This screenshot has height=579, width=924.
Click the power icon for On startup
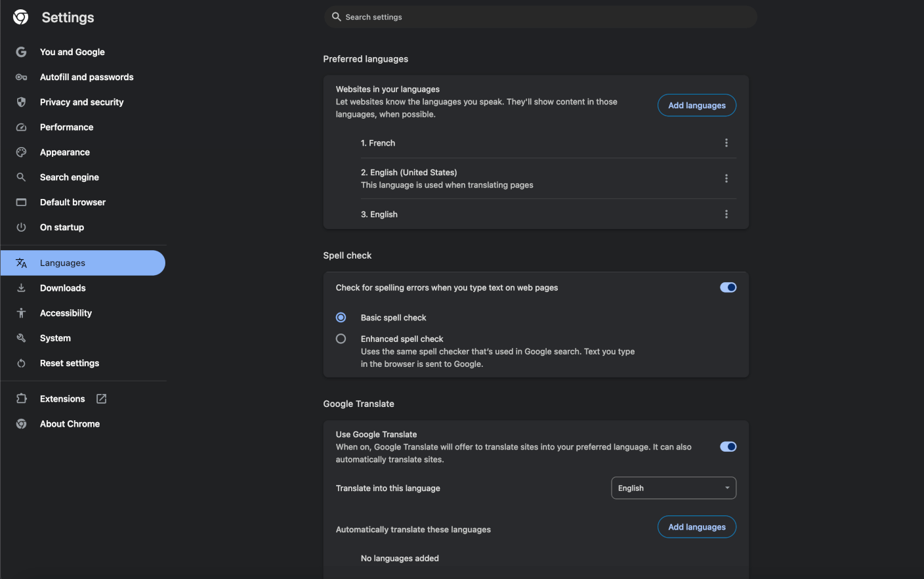[21, 227]
